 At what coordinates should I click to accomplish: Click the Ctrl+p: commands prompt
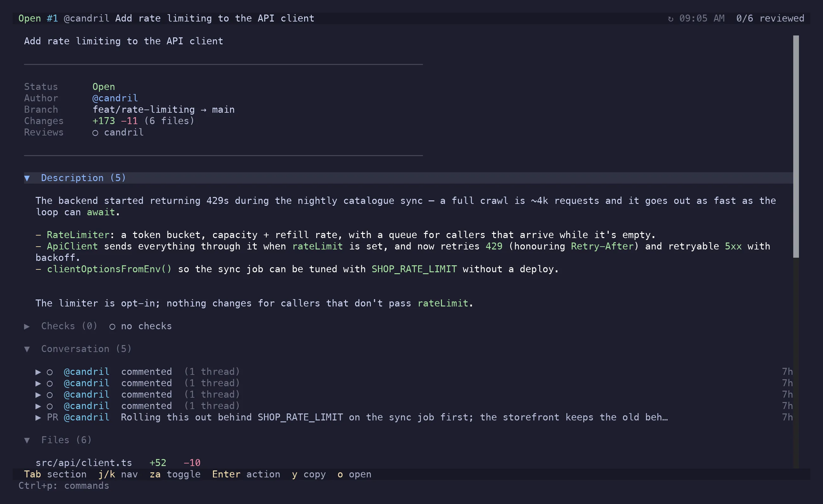[64, 486]
